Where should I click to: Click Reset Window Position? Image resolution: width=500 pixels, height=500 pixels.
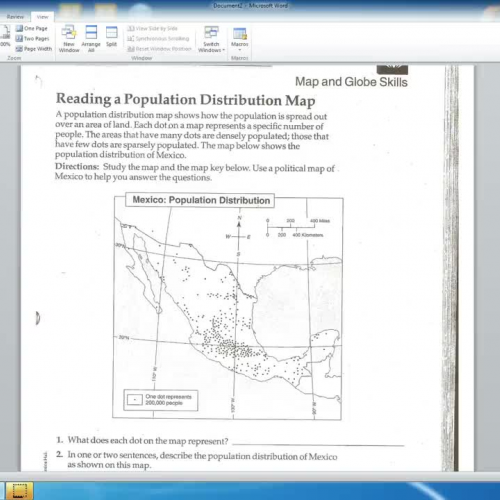159,49
